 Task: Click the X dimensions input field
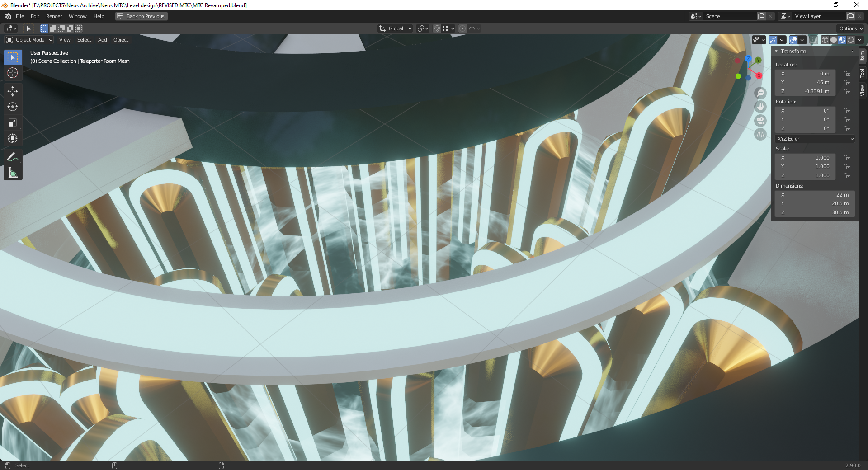tap(814, 195)
